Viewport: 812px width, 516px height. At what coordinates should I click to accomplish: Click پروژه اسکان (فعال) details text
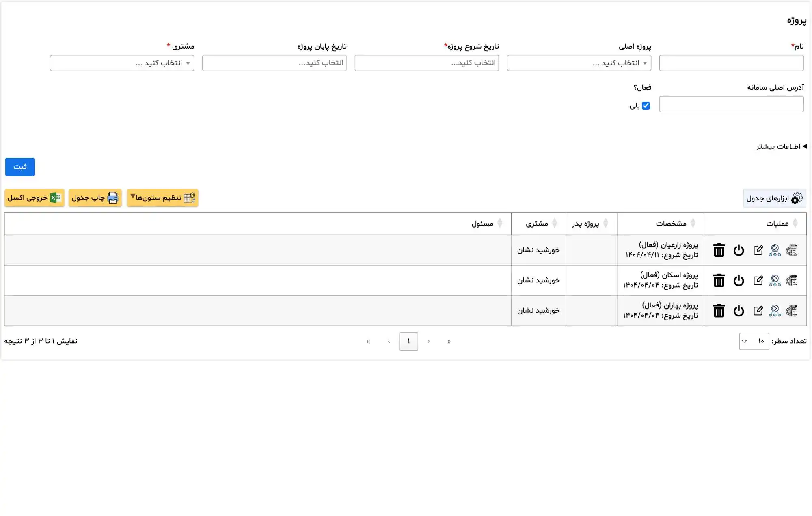click(x=669, y=275)
